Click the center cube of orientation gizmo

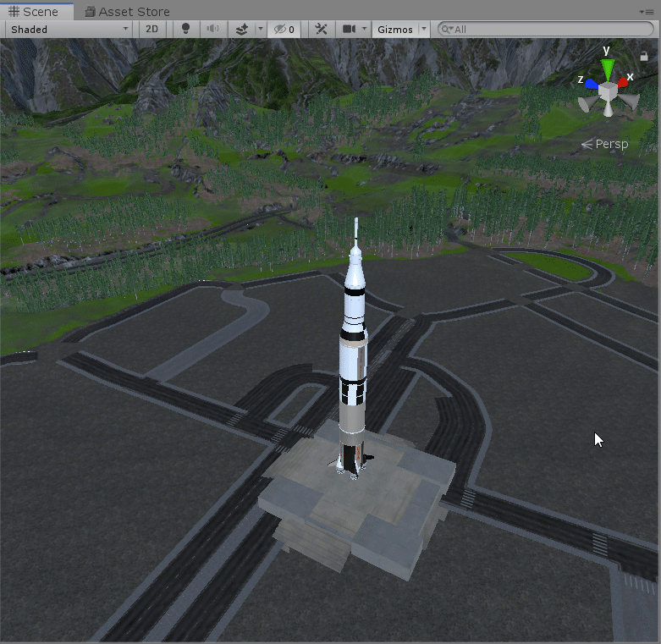[608, 89]
